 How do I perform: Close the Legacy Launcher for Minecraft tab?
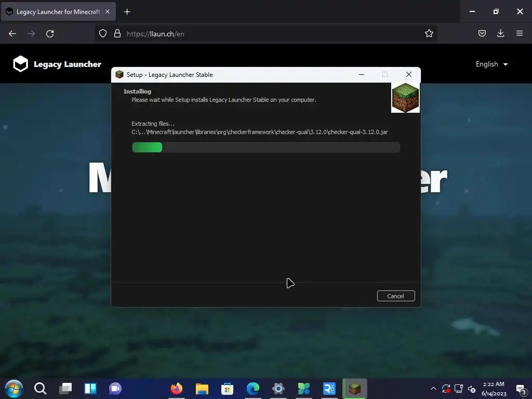[107, 11]
